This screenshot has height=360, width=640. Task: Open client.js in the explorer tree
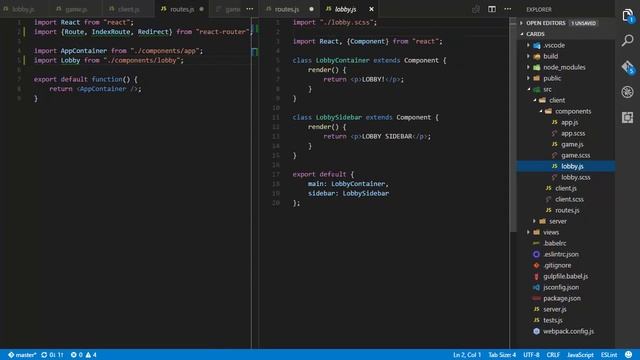point(566,188)
